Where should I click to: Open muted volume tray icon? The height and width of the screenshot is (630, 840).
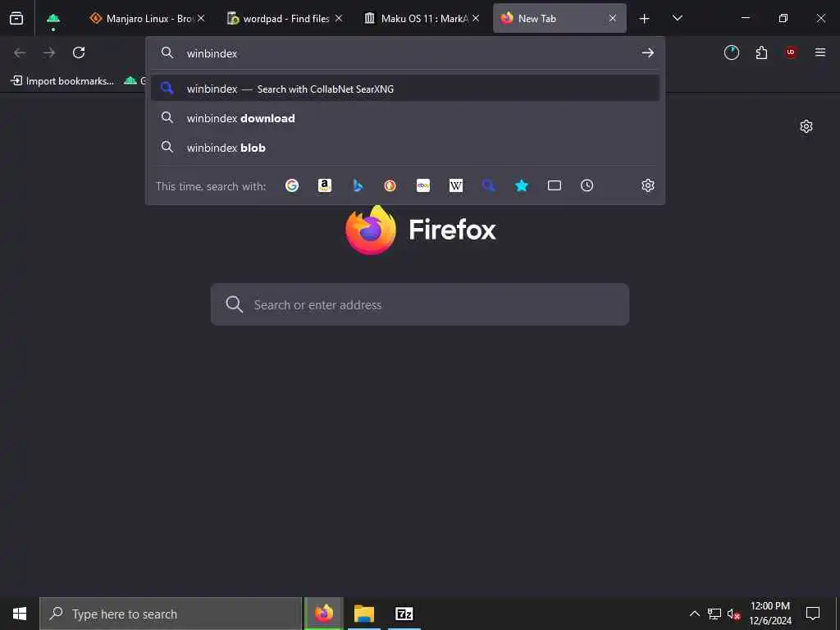733,614
